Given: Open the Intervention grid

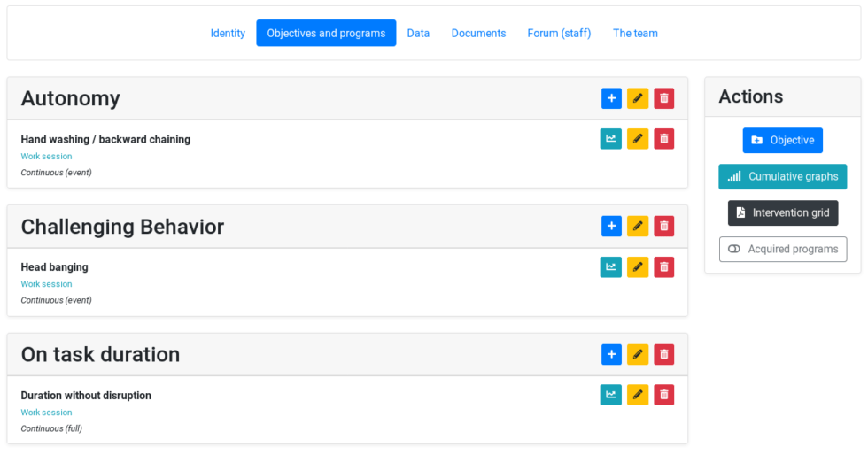Looking at the screenshot, I should coord(783,213).
